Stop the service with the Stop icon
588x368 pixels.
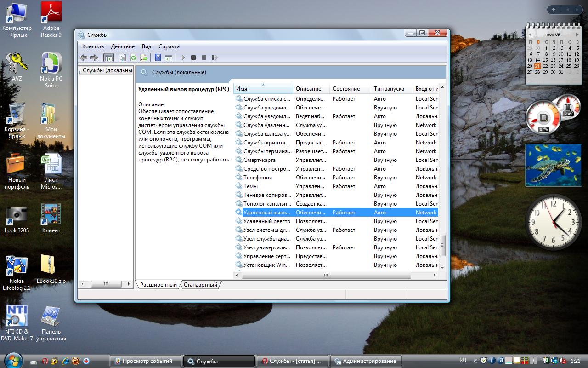click(x=193, y=58)
